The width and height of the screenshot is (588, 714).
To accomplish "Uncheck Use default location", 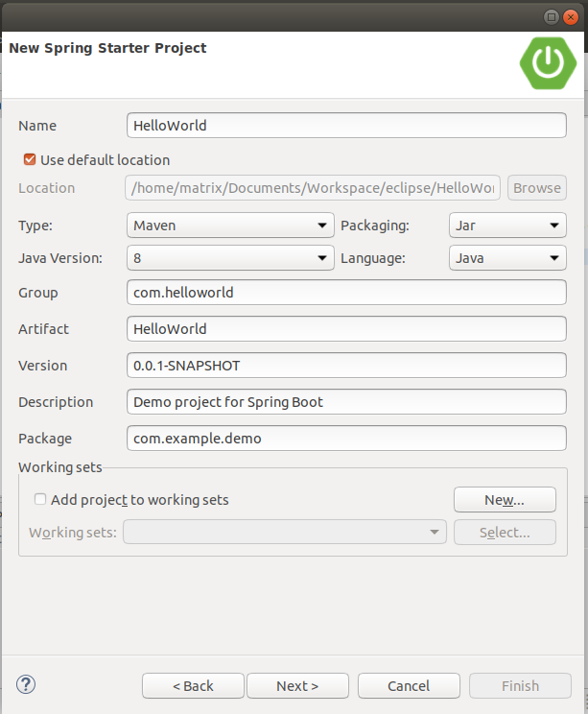I will (x=30, y=160).
